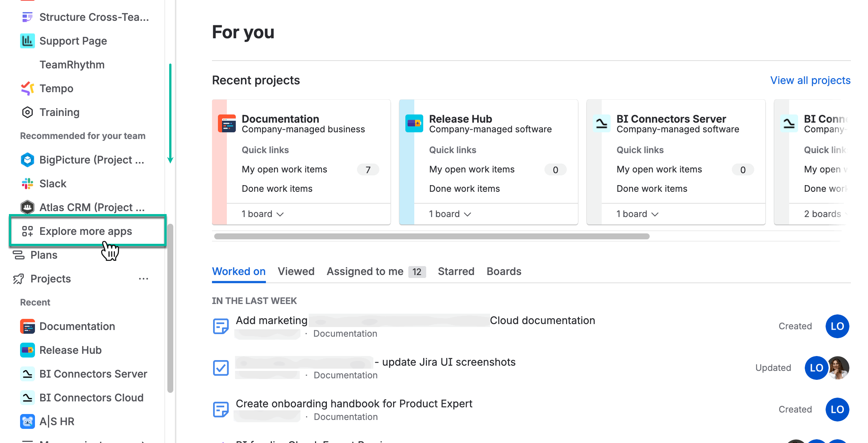
Task: Click the Training icon in sidebar
Action: pyautogui.click(x=27, y=112)
